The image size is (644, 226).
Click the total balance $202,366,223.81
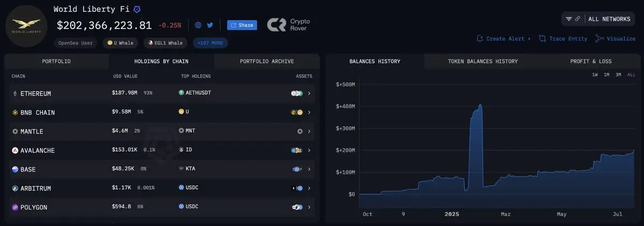(105, 25)
